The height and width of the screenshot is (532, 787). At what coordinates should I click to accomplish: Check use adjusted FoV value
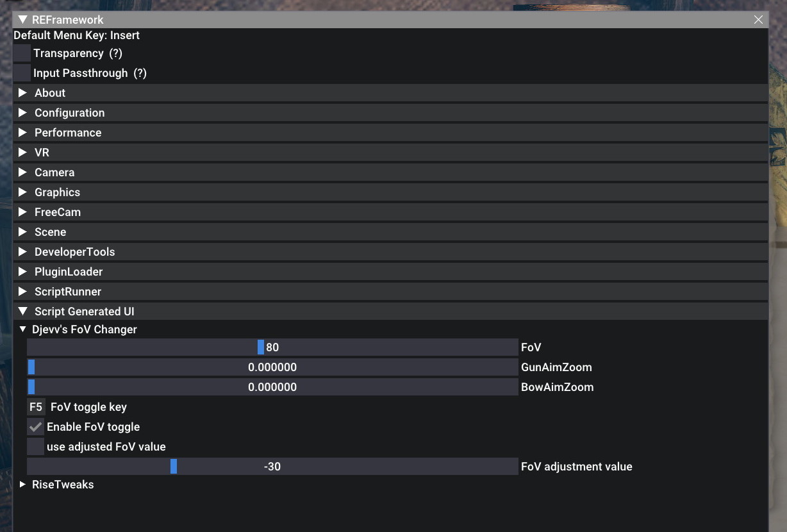coord(35,447)
